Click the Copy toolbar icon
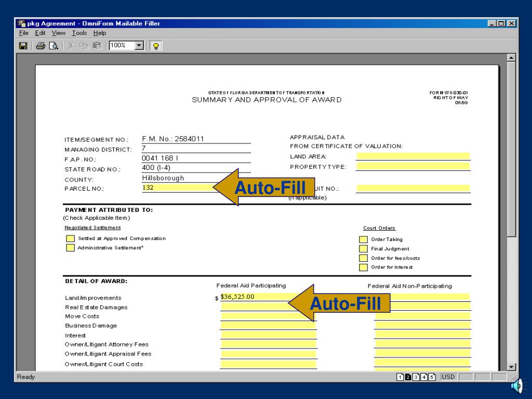This screenshot has width=532, height=399. pyautogui.click(x=84, y=46)
